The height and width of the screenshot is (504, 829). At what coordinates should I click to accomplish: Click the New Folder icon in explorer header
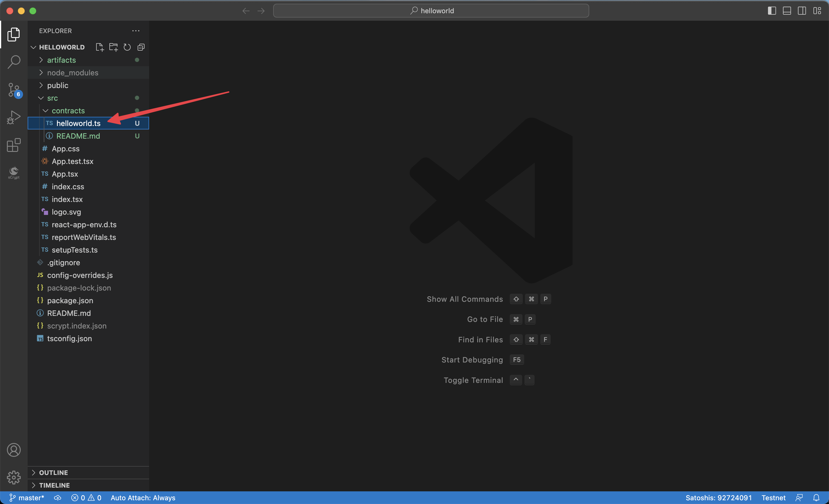(x=113, y=47)
